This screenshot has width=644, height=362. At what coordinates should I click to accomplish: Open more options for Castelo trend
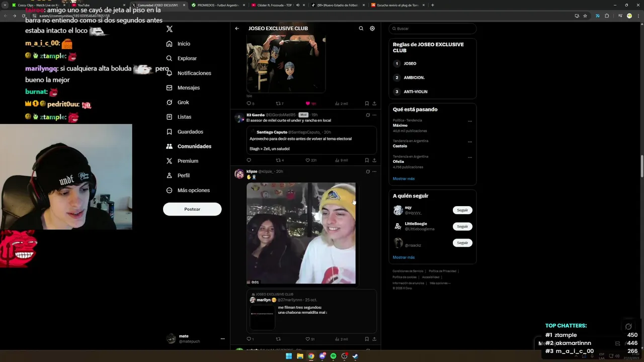[470, 142]
